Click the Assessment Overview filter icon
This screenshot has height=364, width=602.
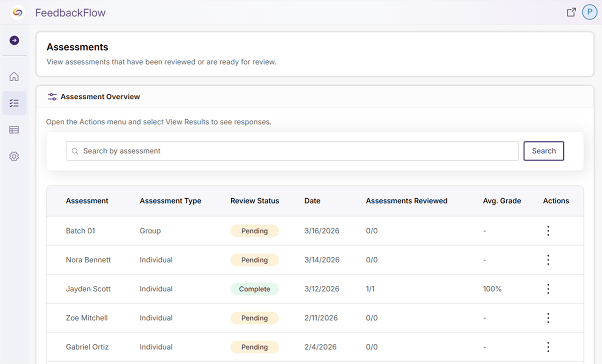click(52, 97)
